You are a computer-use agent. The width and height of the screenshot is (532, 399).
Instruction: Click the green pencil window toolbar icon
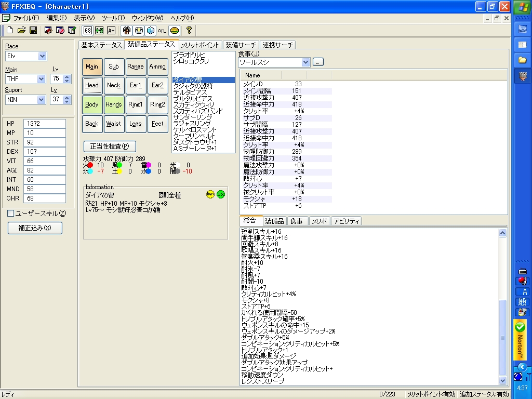point(72,30)
